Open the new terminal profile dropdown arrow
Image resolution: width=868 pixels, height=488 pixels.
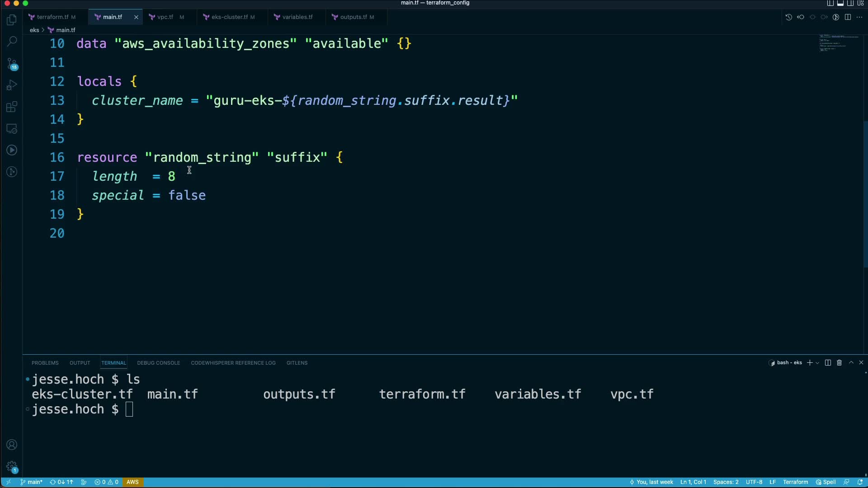point(817,363)
